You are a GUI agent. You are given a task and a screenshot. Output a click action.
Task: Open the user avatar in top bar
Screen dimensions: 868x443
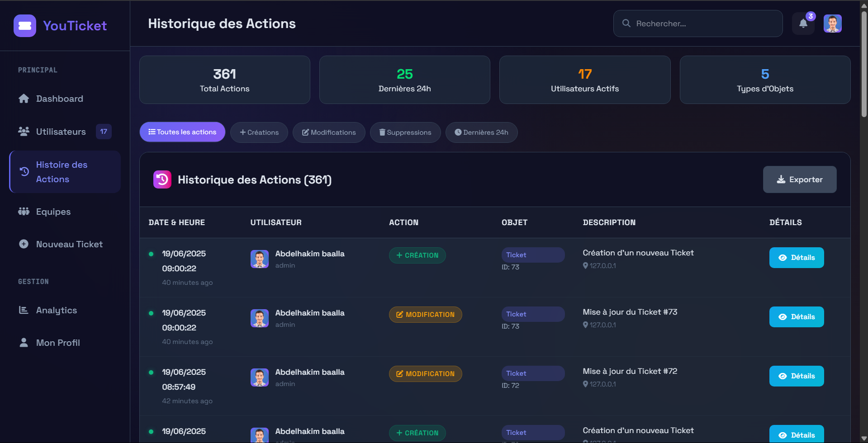pyautogui.click(x=832, y=24)
